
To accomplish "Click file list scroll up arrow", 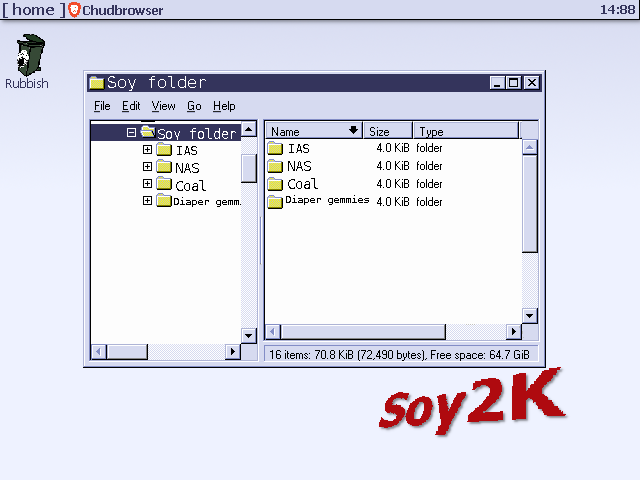I will pos(529,147).
